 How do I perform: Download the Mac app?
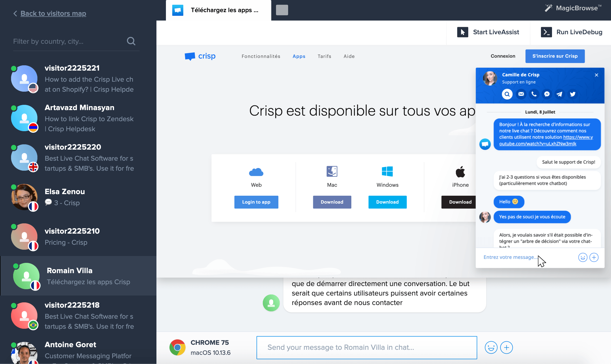click(x=332, y=202)
